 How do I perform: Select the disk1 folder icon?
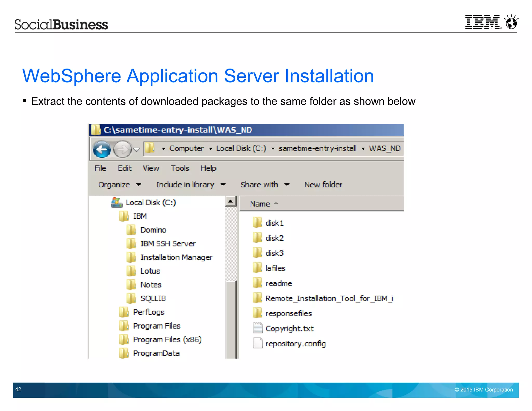(257, 223)
